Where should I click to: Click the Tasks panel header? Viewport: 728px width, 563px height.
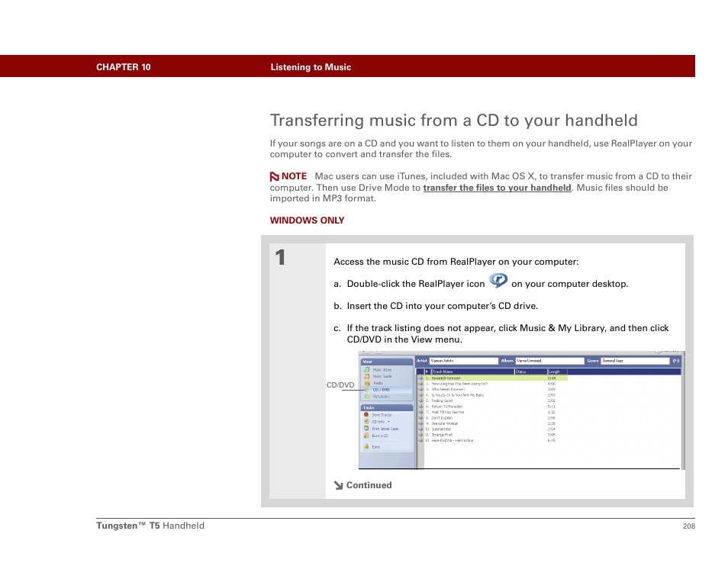387,407
